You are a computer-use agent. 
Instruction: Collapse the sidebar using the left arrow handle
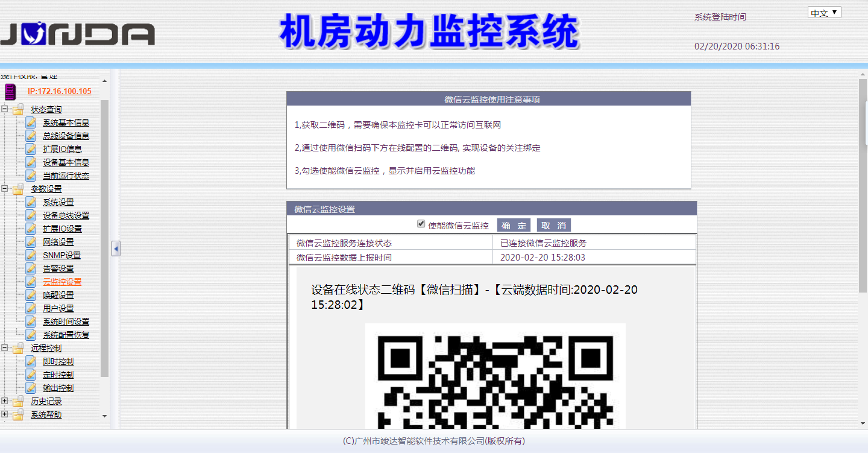click(x=115, y=247)
